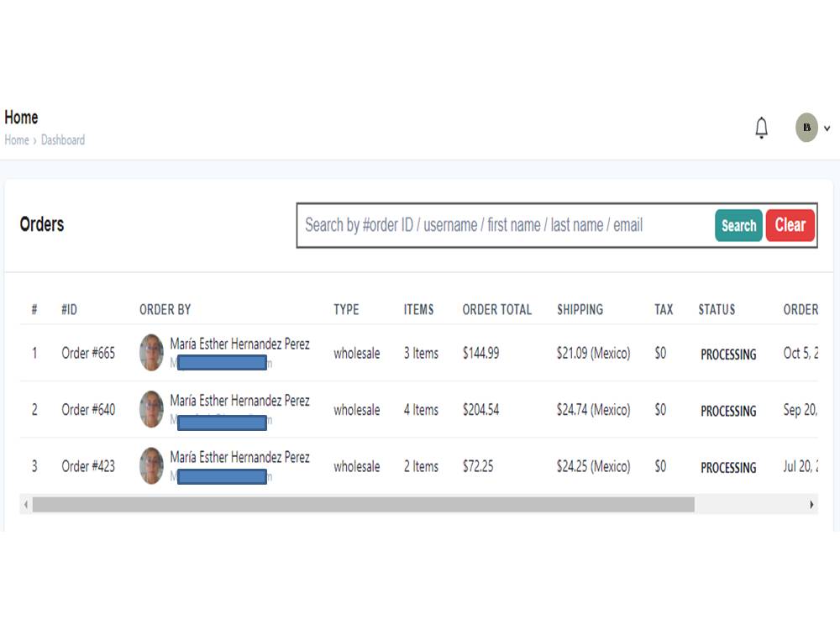Image resolution: width=840 pixels, height=630 pixels.
Task: Click the Oct 5 order date
Action: [801, 353]
